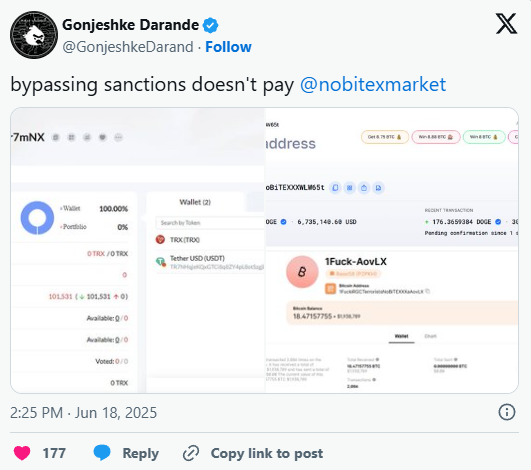Click the Gonjeshke Darande profile avatar
This screenshot has width=531, height=470.
tap(34, 35)
